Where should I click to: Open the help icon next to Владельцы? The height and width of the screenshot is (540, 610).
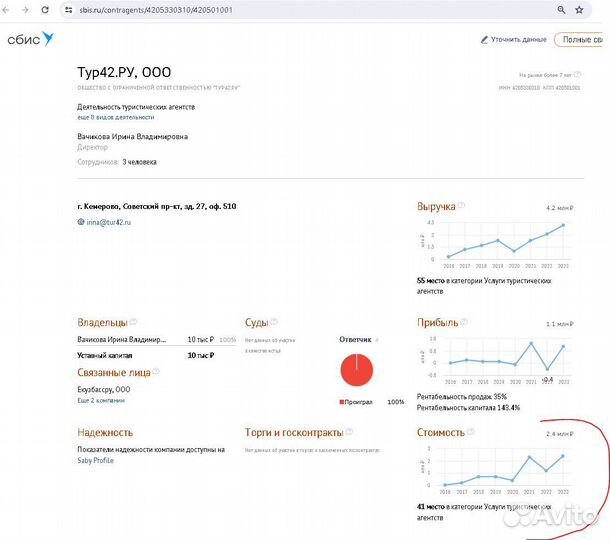[x=133, y=321]
